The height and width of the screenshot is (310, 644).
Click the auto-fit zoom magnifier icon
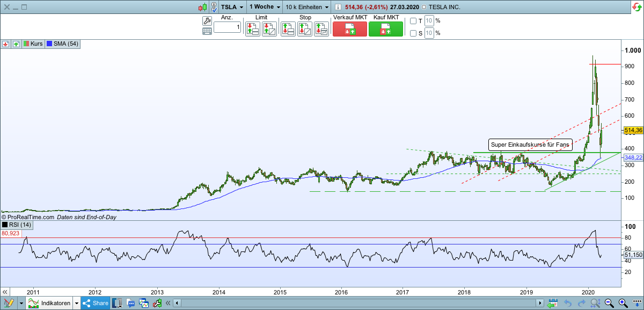(x=595, y=303)
